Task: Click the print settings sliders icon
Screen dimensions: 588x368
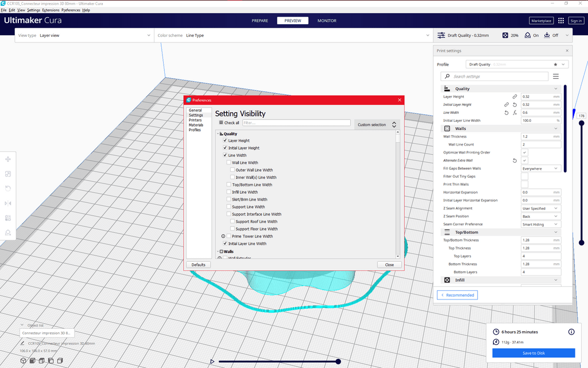Action: 442,35
